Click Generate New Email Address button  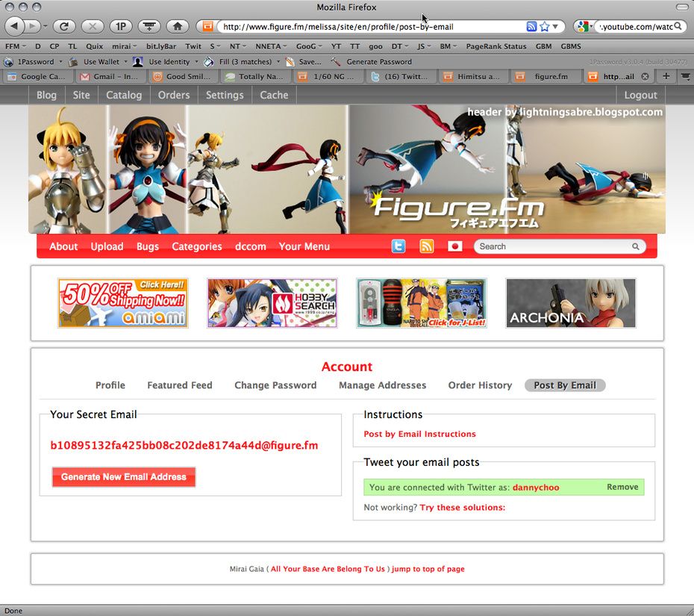123,477
